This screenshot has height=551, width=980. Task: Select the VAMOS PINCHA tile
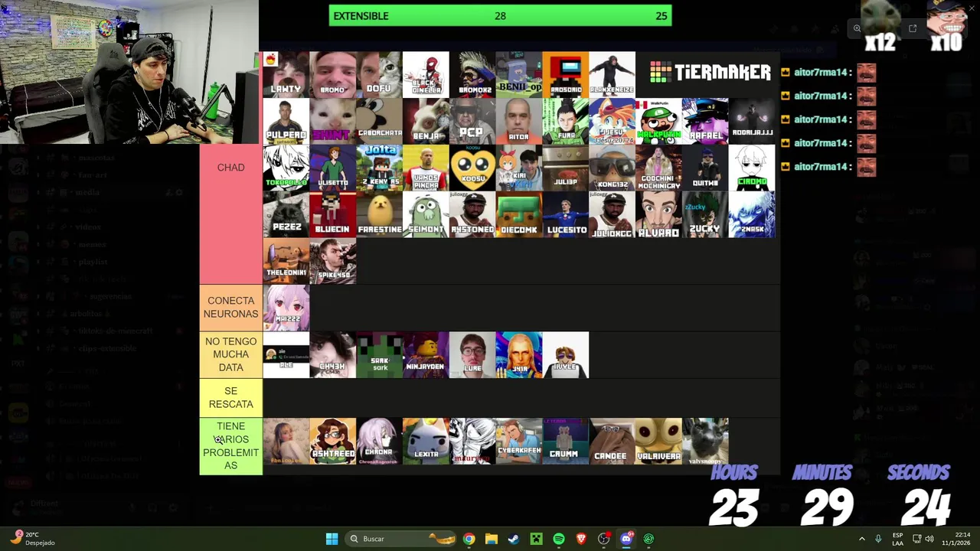click(x=426, y=168)
